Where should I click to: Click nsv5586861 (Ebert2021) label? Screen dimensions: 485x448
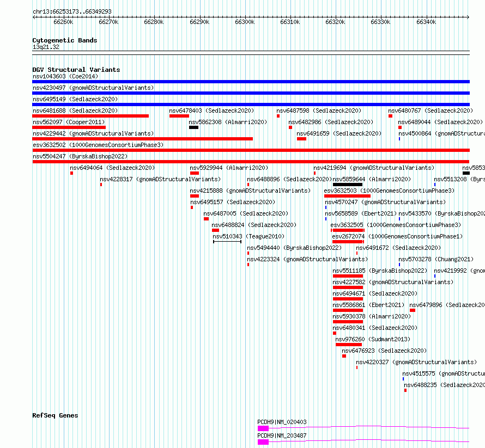368,305
